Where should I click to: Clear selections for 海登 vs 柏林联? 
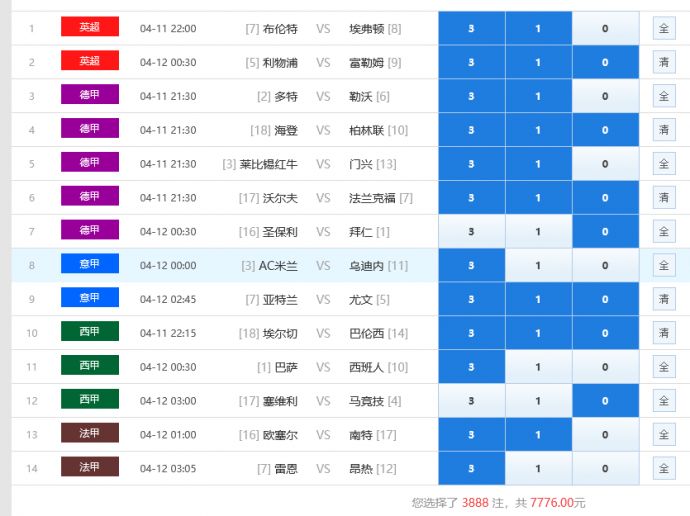tap(664, 130)
